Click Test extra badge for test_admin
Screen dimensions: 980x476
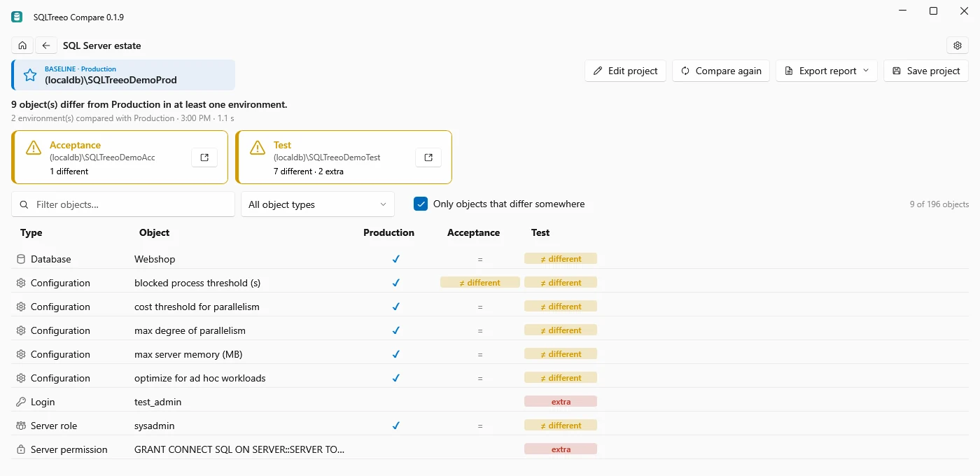coord(561,402)
